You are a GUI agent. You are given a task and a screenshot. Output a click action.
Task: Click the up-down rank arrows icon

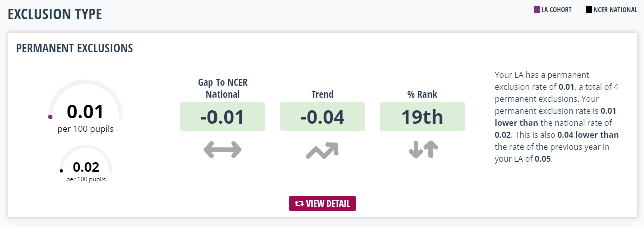click(x=423, y=150)
